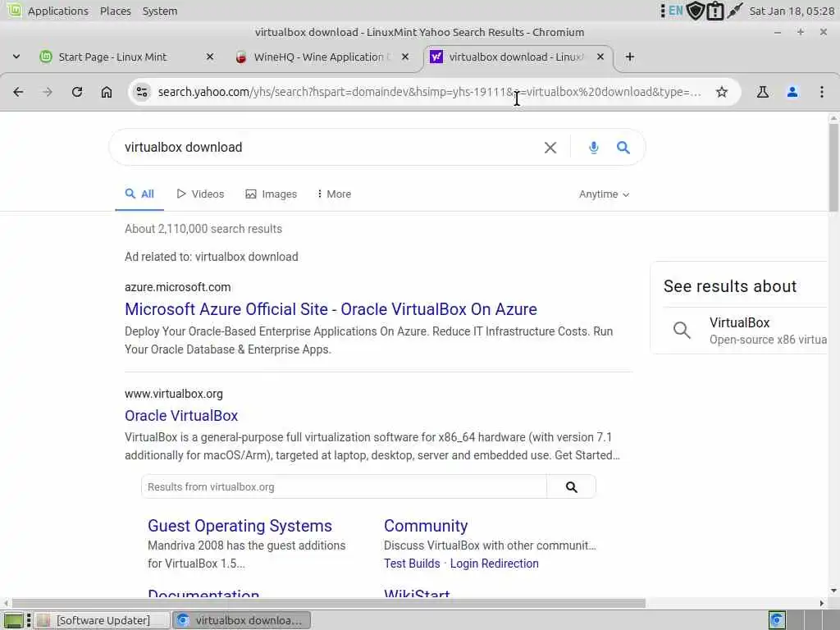Click the vertical page scrollbar
The height and width of the screenshot is (630, 840).
point(833,167)
